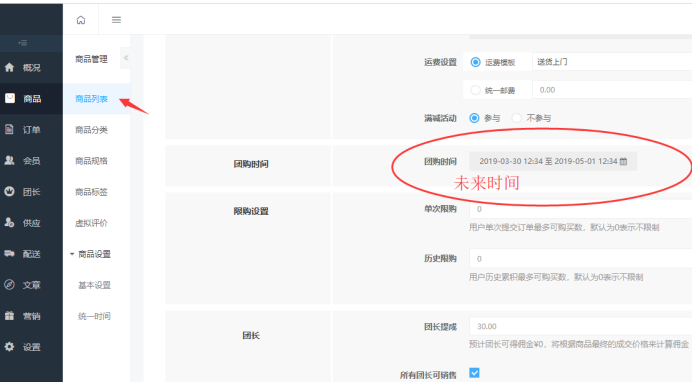
Task: Click 会员 label in sidebar
Action: point(32,161)
